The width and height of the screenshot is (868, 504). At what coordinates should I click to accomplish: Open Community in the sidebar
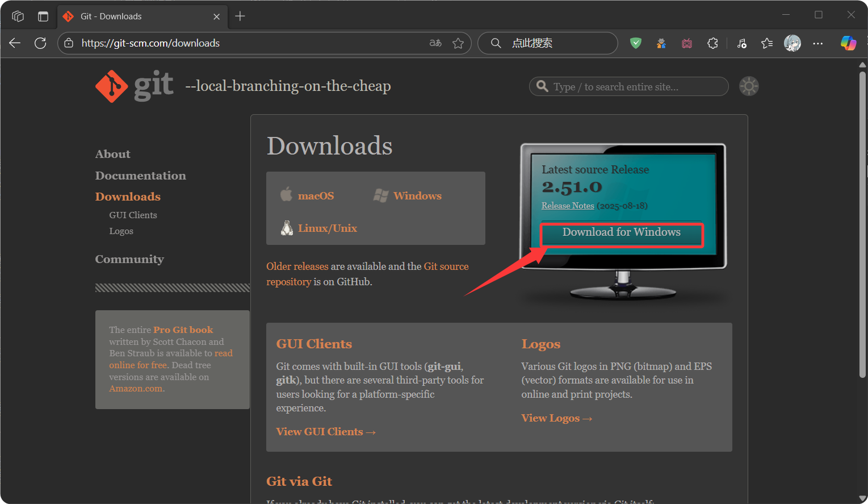129,259
